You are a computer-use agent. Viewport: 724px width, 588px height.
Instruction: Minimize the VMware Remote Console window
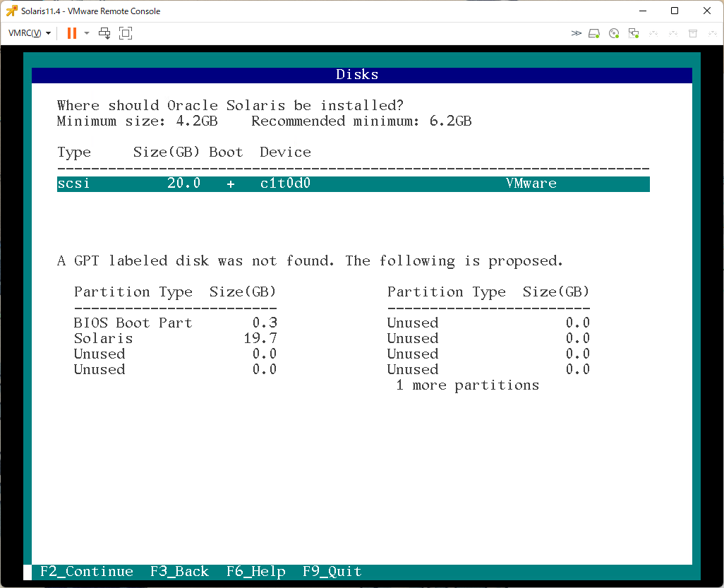[x=643, y=11]
